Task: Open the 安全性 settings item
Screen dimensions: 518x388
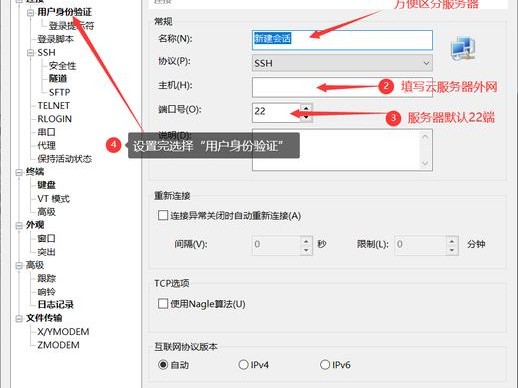Action: coord(63,66)
